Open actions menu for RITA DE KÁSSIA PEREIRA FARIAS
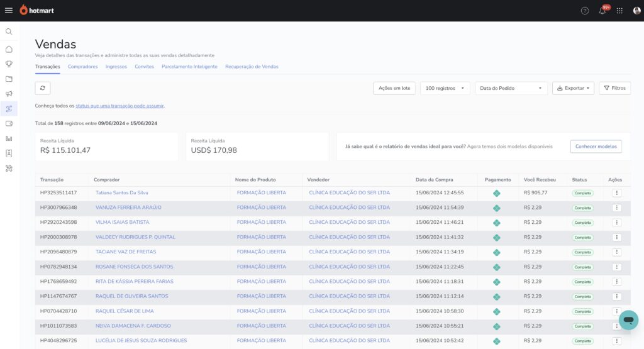Screen dimensions: 644x349 tap(616, 282)
